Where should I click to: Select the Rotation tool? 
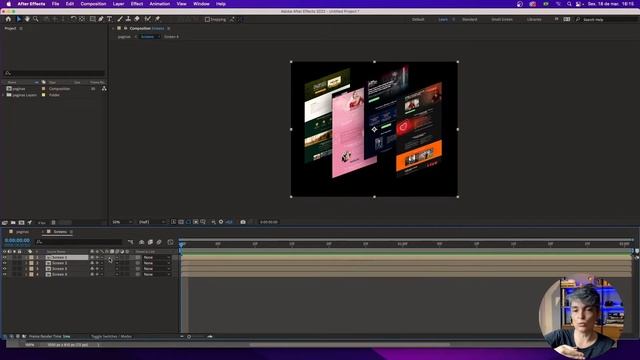pos(73,19)
